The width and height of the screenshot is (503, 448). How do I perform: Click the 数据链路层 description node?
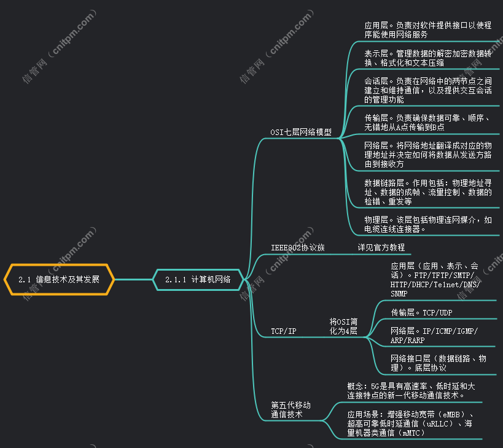click(427, 192)
